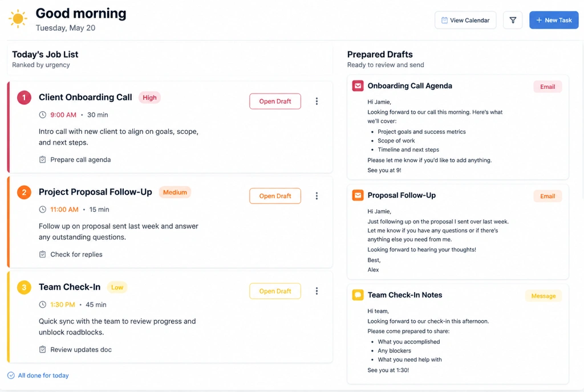
Task: Open the three-dot menu for Team Check-In
Action: tap(317, 291)
